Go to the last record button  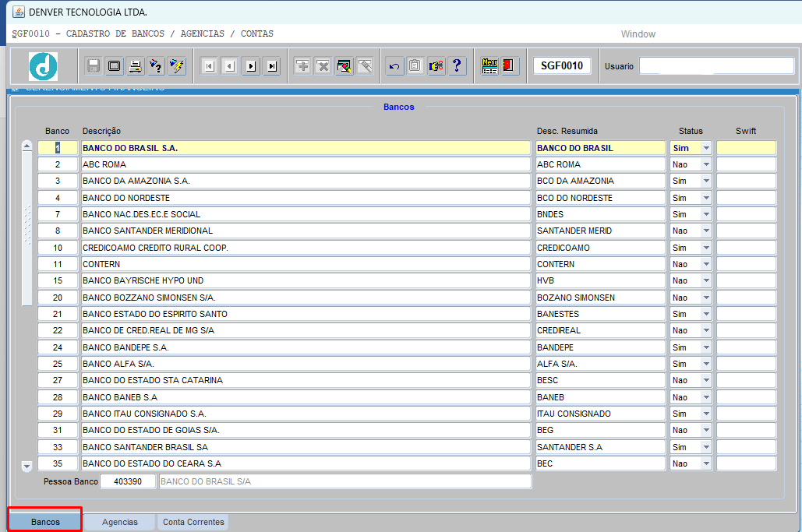271,66
